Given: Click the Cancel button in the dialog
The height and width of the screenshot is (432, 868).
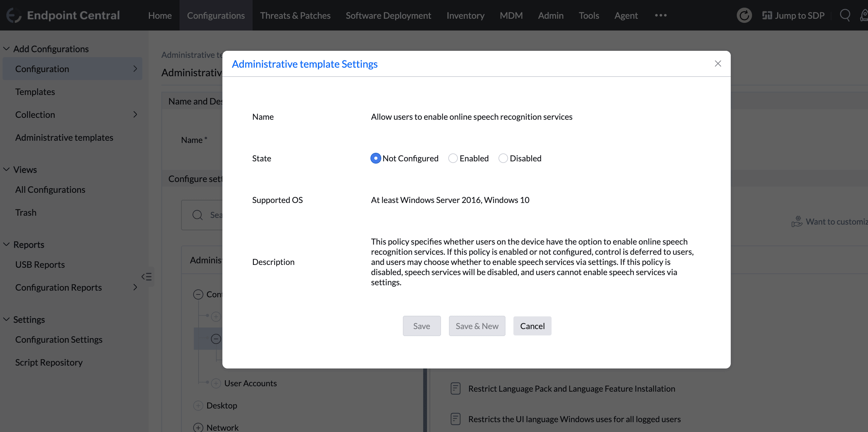Looking at the screenshot, I should [x=532, y=326].
